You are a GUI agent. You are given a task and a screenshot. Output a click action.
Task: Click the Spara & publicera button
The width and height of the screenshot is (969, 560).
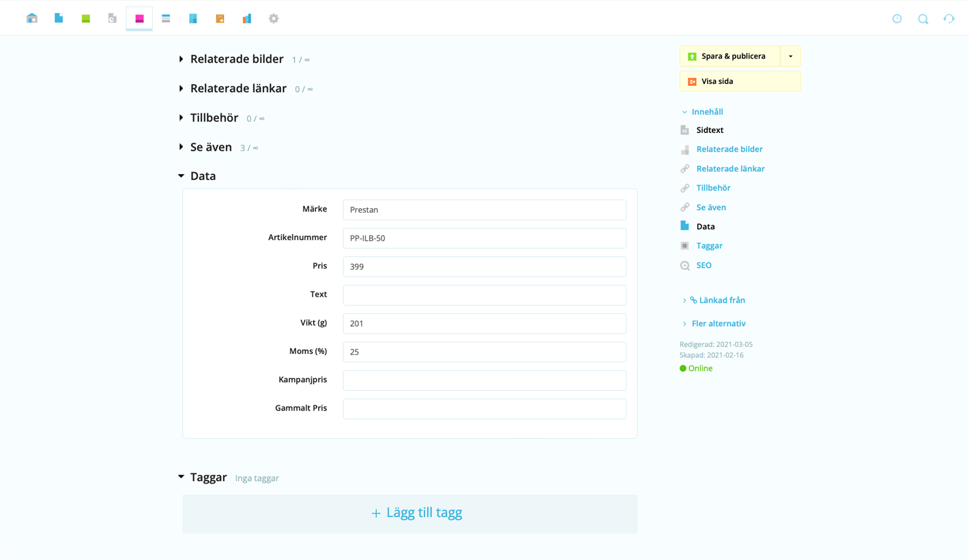click(730, 57)
